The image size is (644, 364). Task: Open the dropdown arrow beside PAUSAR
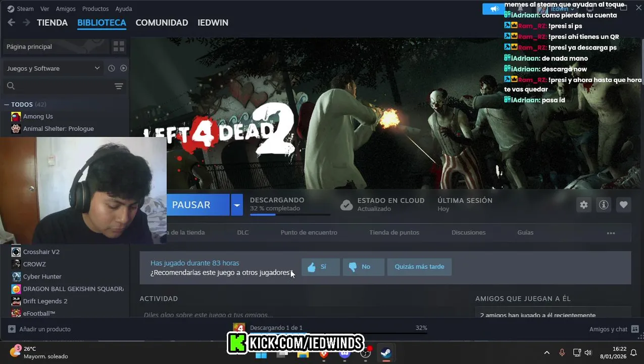(x=237, y=205)
